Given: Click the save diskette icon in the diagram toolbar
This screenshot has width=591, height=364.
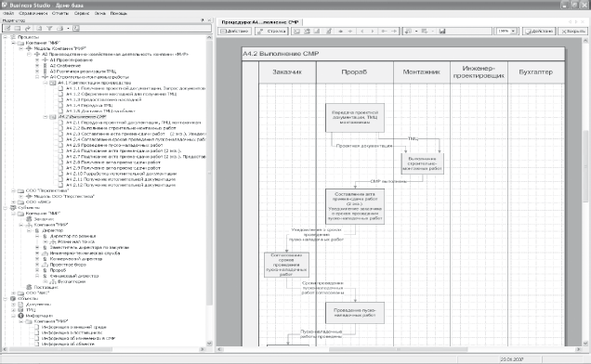Looking at the screenshot, I should click(442, 32).
